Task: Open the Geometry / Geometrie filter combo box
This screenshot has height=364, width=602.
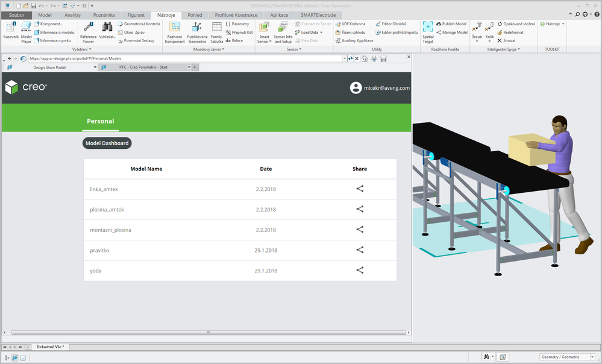Action: (566, 357)
